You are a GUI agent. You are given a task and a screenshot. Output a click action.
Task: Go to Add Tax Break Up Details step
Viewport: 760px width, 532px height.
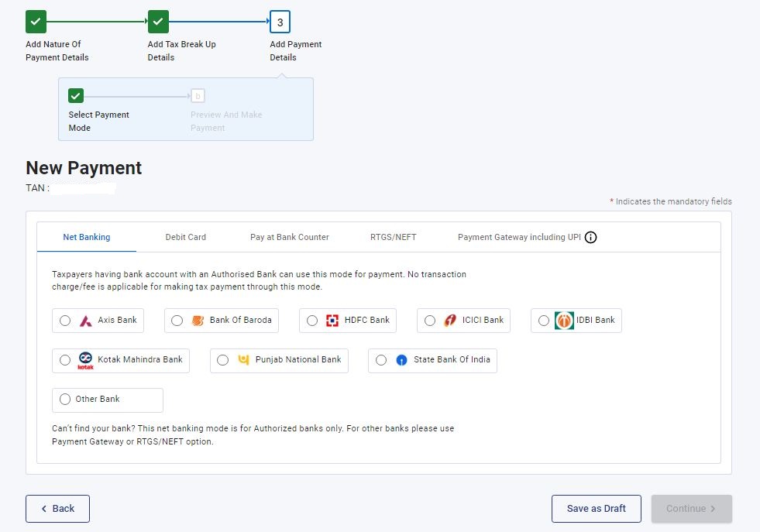pos(158,22)
